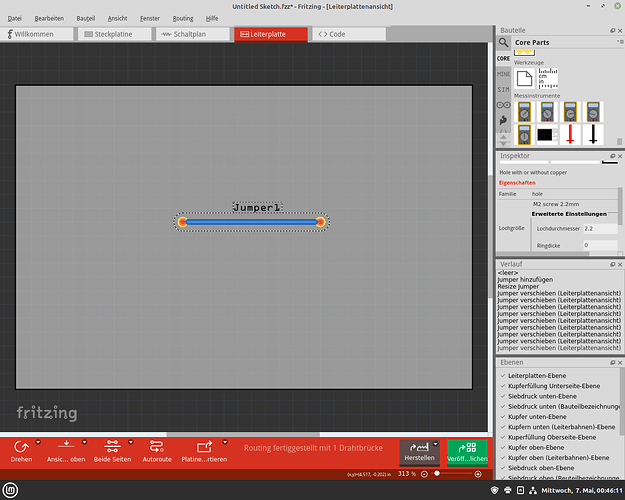
Task: Open Herstellen dropdown arrow
Action: (x=435, y=444)
